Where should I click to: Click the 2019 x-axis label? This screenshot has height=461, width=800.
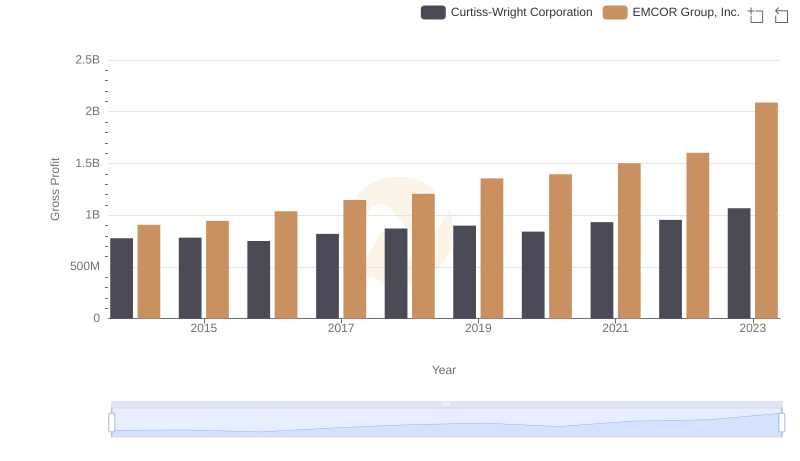[x=478, y=328]
